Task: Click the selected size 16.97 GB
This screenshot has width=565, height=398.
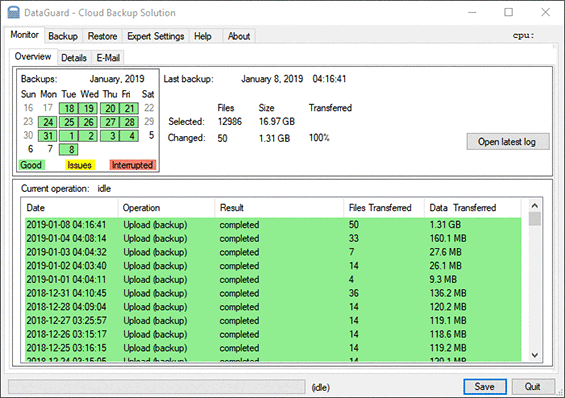Action: [x=277, y=122]
